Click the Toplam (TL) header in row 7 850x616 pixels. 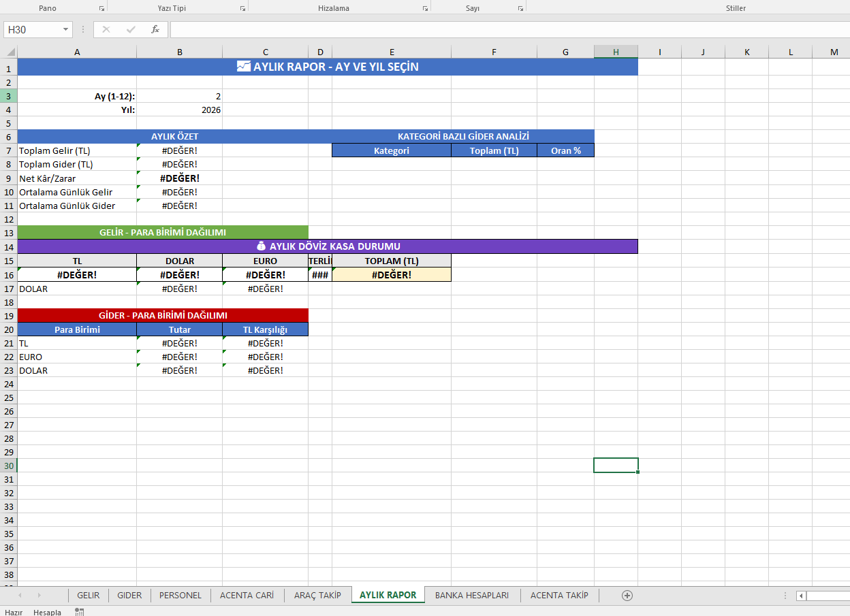(x=494, y=151)
